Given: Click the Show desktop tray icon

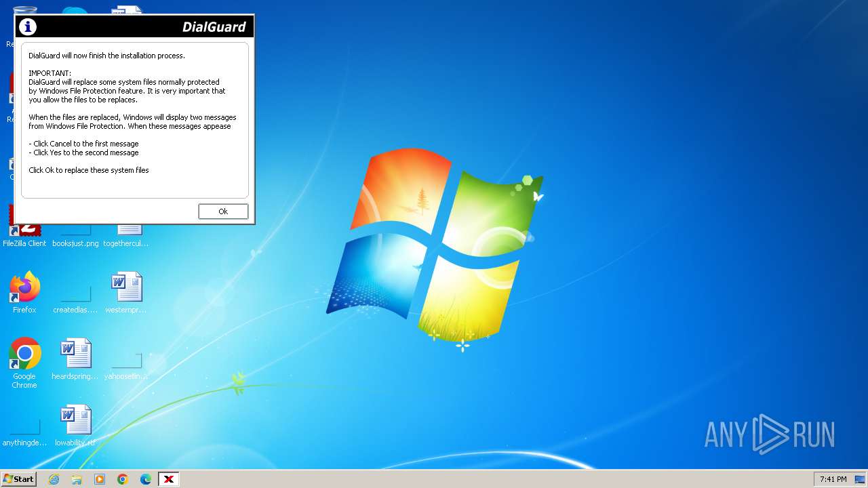Looking at the screenshot, I should [x=859, y=479].
